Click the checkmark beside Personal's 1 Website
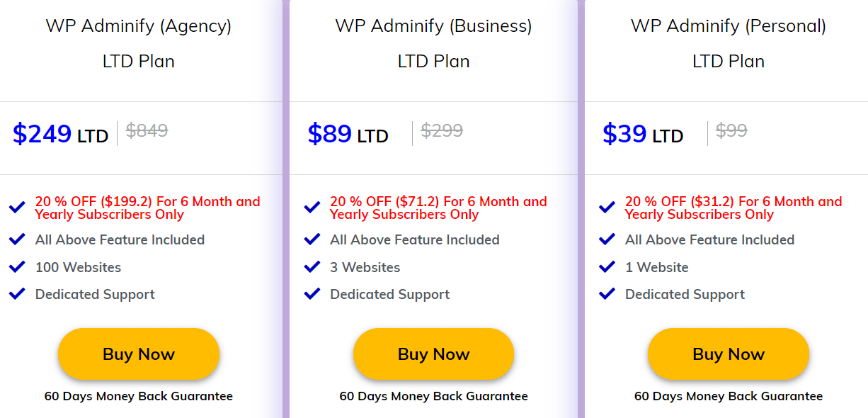 [x=606, y=267]
